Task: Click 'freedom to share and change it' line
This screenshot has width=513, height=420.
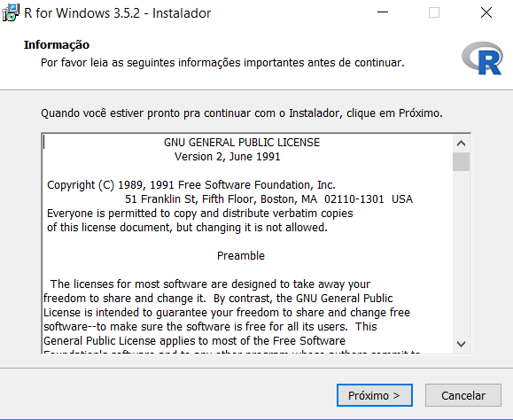Action: (x=218, y=299)
